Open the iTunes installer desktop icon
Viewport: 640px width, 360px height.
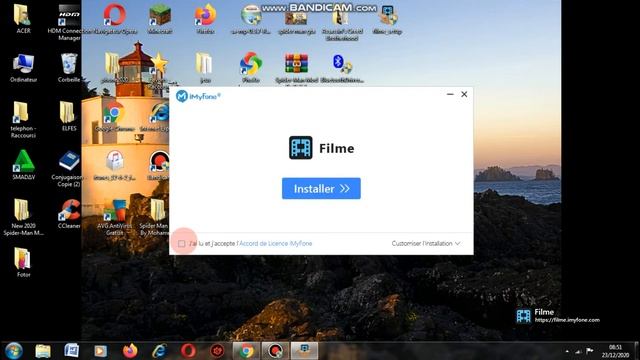(x=115, y=165)
